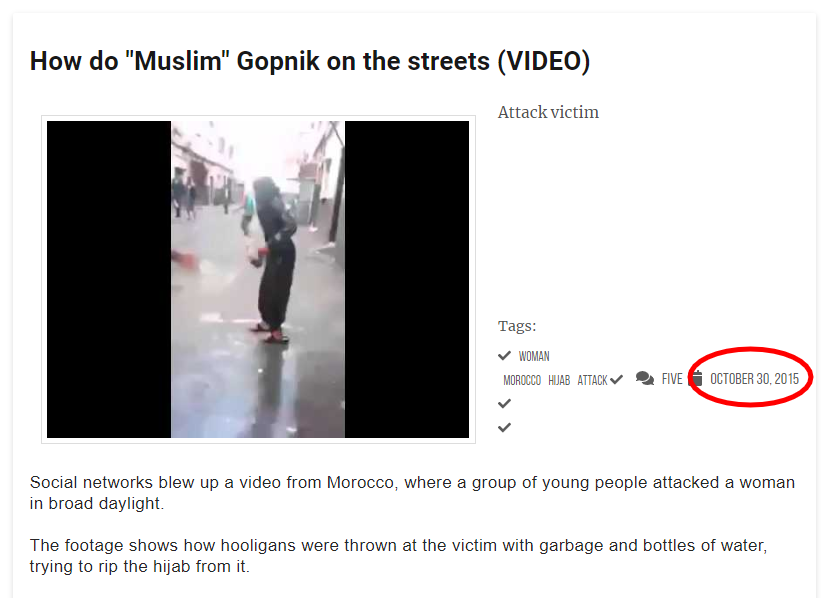Open the WOMAN tag

(534, 356)
